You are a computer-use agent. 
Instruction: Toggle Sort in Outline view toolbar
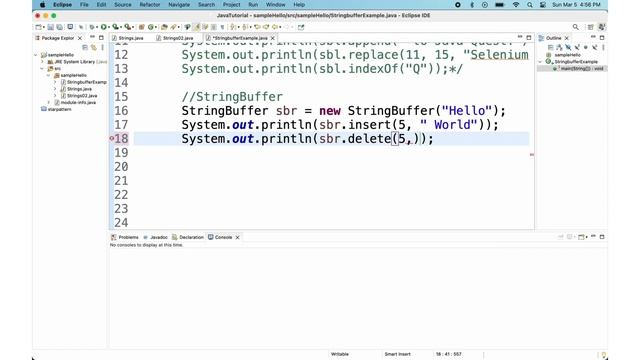tap(559, 47)
